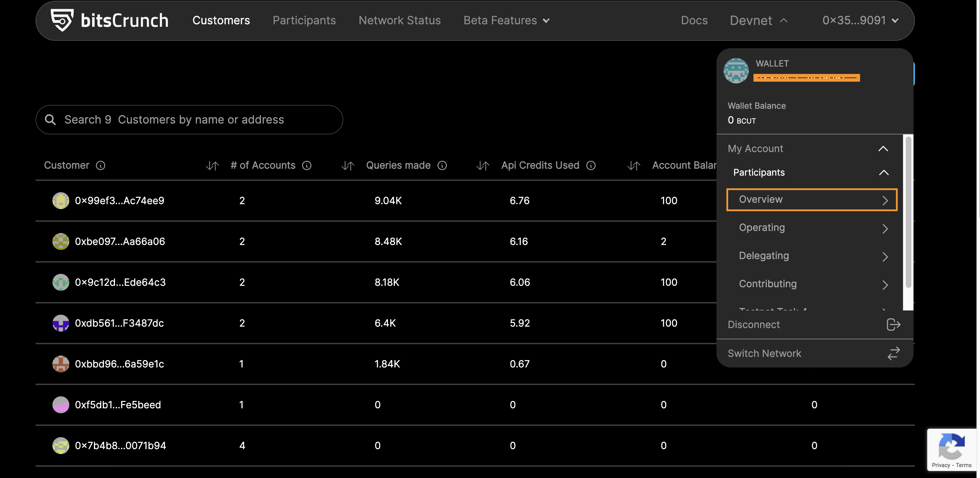Click the Switch Network swap icon
The image size is (980, 478).
coord(893,353)
